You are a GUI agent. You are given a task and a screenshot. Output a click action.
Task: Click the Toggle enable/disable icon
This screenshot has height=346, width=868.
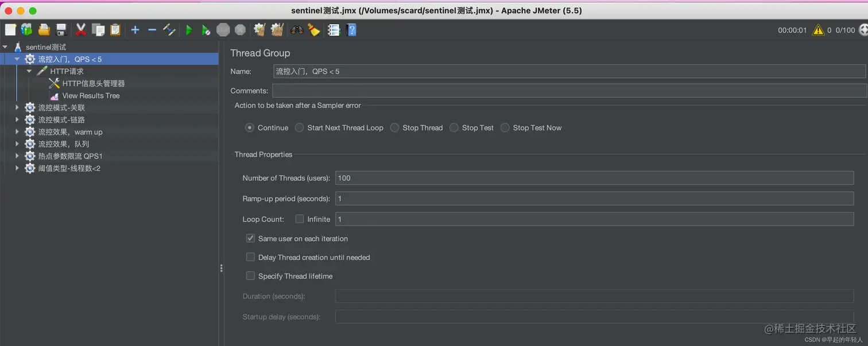[x=169, y=30]
